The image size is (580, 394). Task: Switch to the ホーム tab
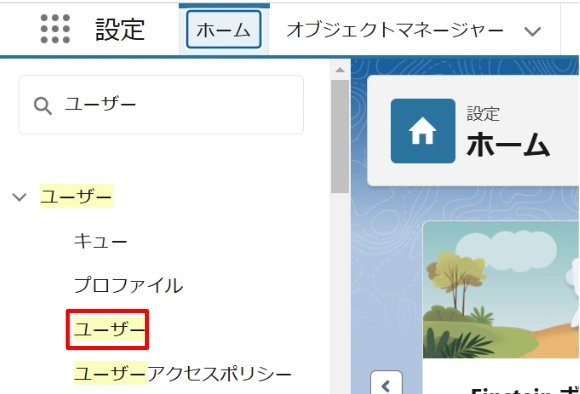coord(224,30)
